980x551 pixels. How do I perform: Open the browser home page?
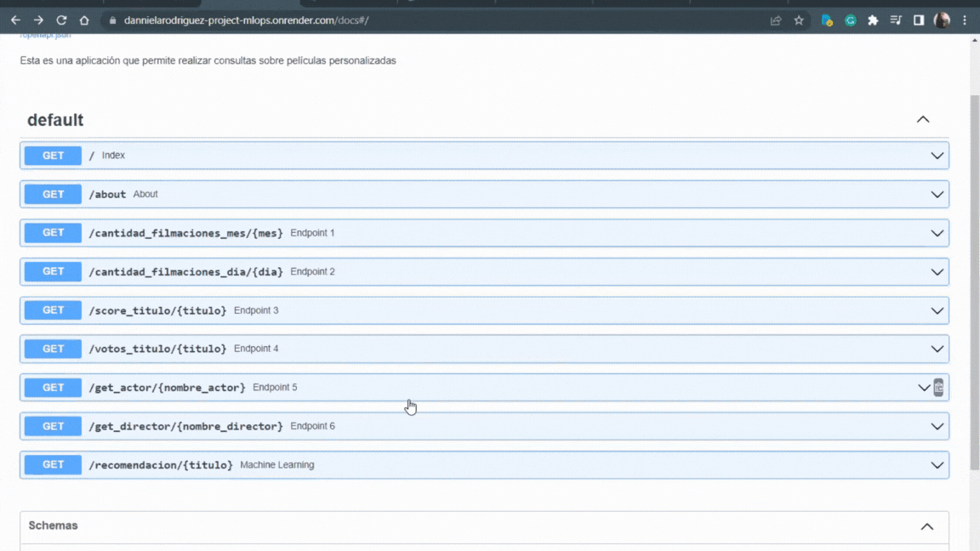(x=84, y=20)
